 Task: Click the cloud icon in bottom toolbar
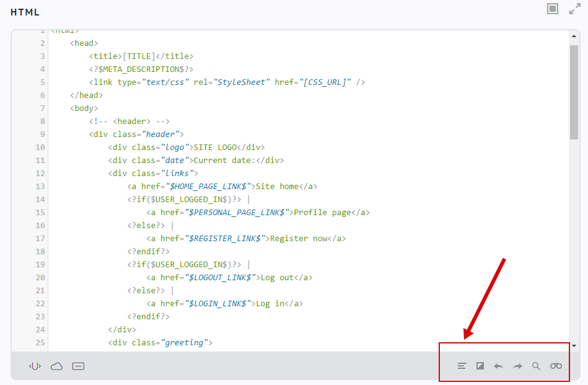[x=56, y=366]
